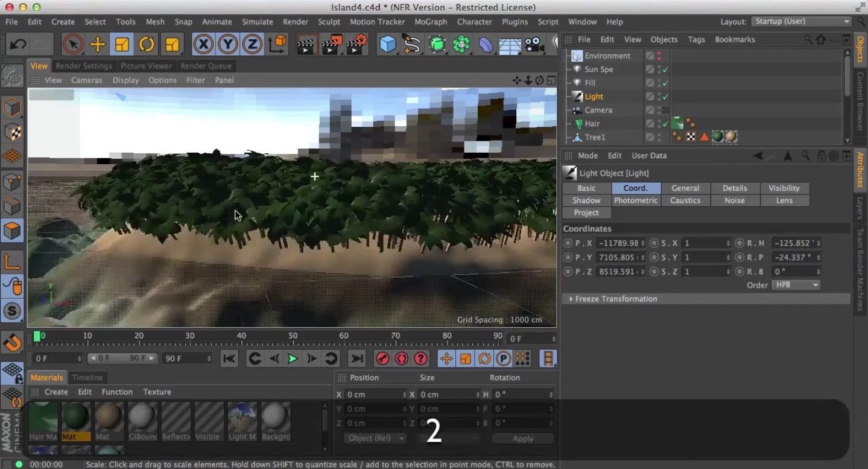The image size is (868, 469).
Task: Toggle position keyframe recording icon
Action: click(x=446, y=359)
